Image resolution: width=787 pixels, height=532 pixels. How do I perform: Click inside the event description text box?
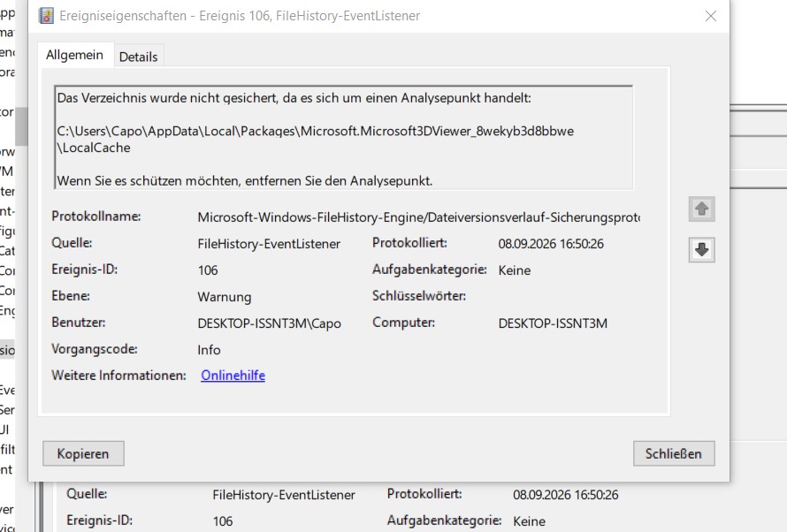click(x=343, y=138)
